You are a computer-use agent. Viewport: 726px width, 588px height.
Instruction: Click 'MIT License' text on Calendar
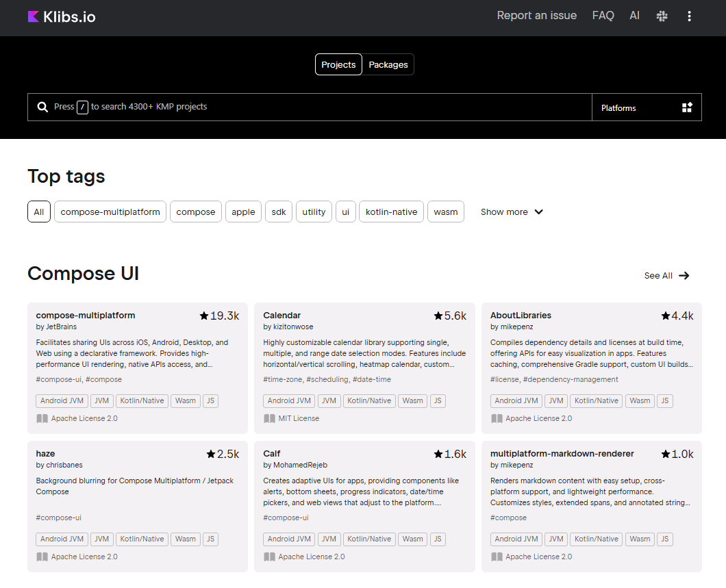(x=299, y=419)
